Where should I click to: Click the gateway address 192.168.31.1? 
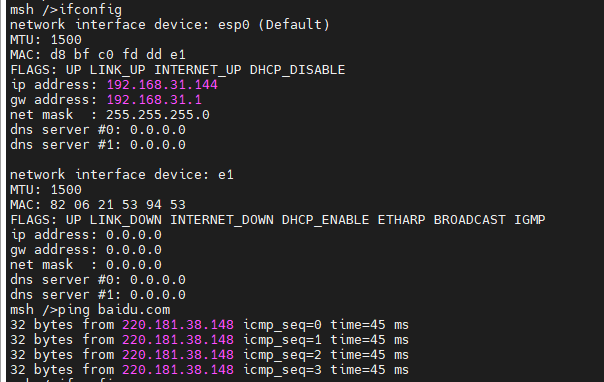(154, 100)
